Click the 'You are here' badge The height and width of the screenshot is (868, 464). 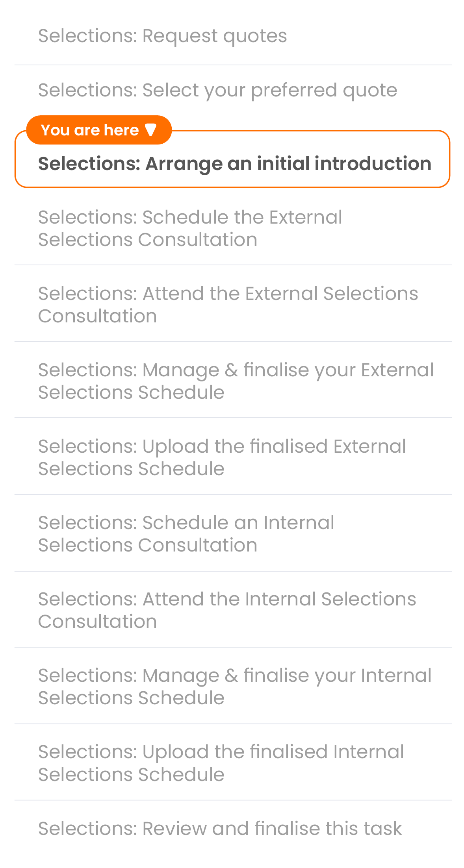click(98, 130)
